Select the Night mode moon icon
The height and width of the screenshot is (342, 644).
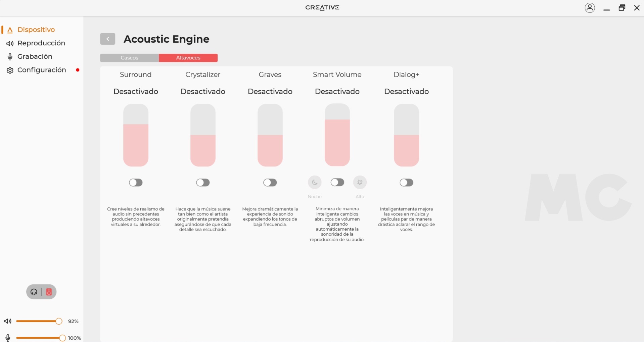point(315,182)
